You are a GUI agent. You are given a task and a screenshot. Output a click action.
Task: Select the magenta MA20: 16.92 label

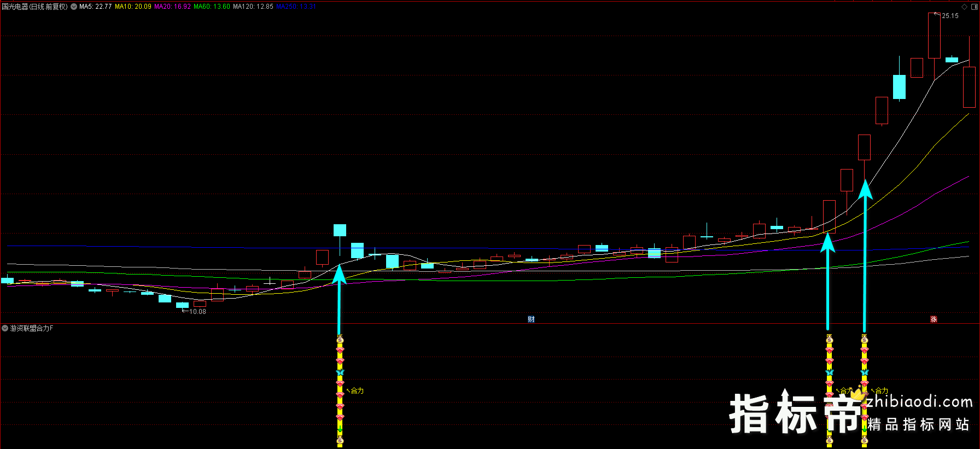[172, 7]
